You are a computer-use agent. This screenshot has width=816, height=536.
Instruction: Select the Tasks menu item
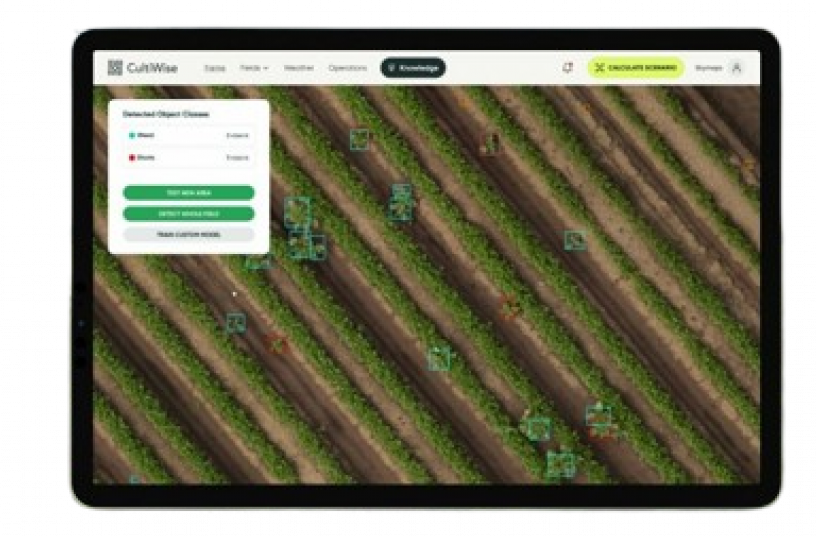214,68
